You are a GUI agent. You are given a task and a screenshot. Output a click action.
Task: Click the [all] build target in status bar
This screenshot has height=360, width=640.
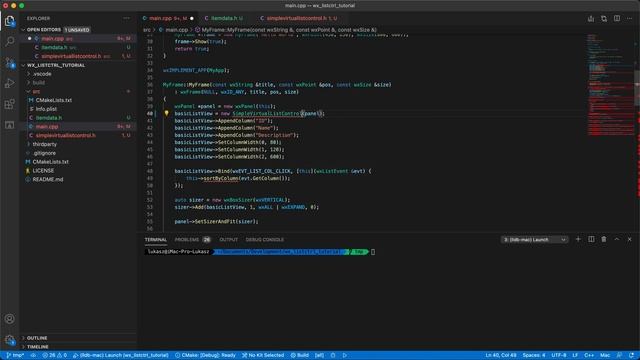click(x=320, y=355)
